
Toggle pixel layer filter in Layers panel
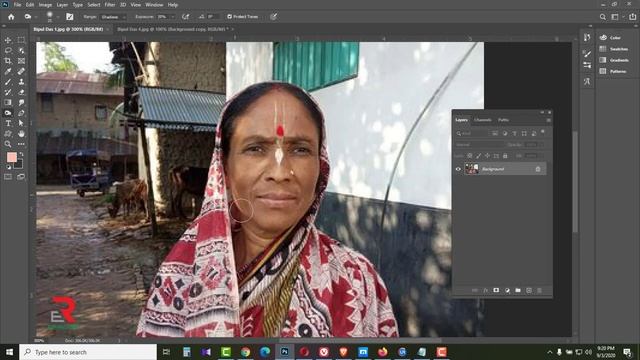point(495,133)
